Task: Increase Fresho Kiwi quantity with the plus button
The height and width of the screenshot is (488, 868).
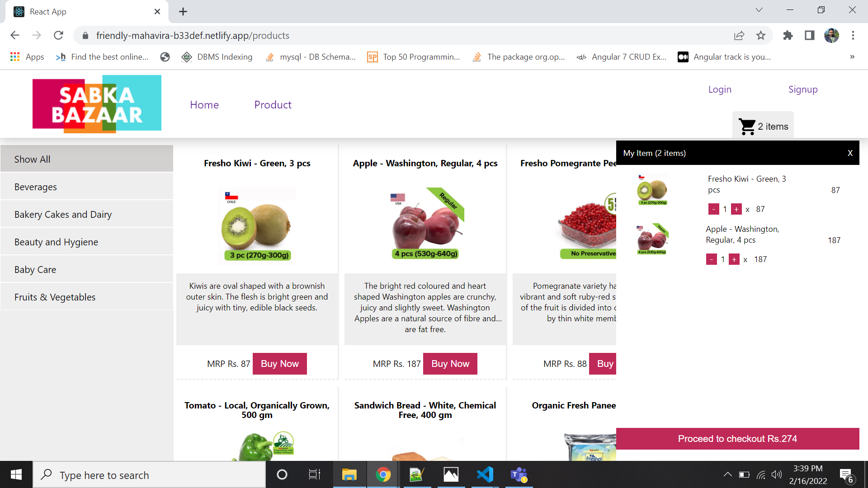Action: pos(736,209)
